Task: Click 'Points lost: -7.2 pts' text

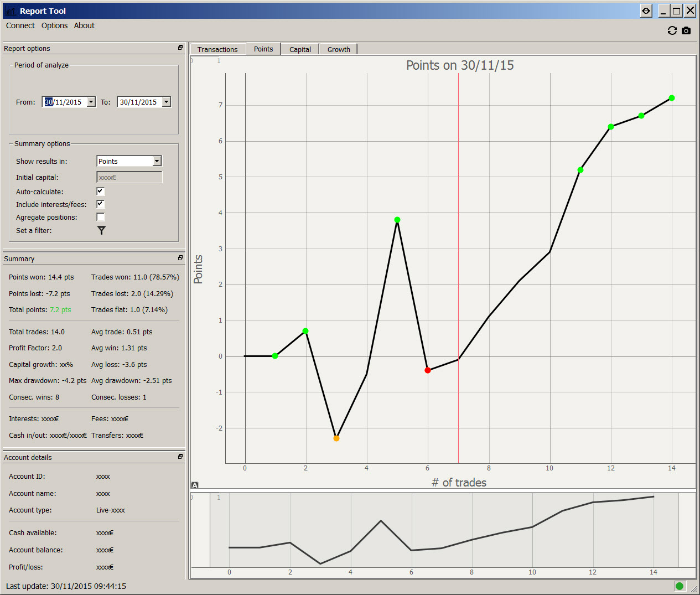Action: (39, 294)
